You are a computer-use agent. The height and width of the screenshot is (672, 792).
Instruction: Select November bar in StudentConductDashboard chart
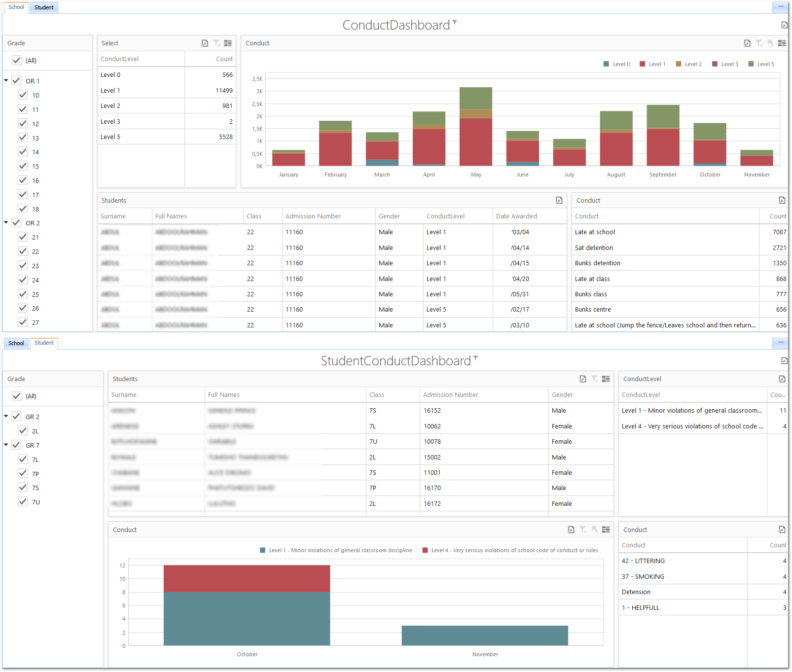[x=485, y=636]
